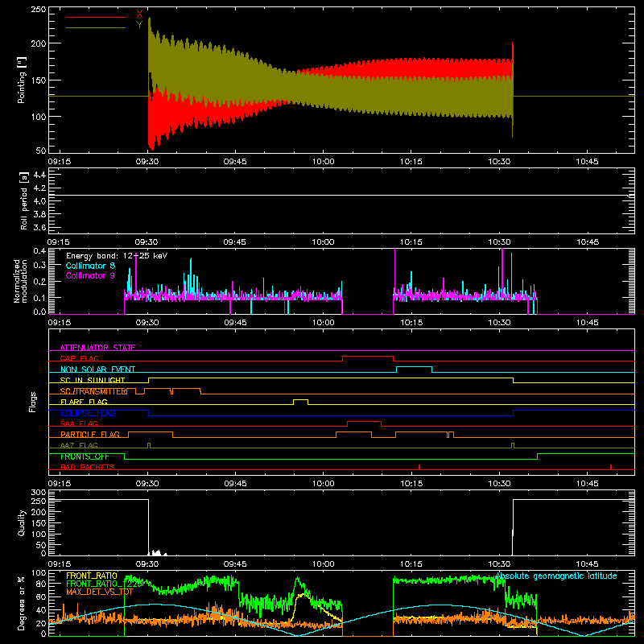644x644 pixels.
Task: Click the ATTENUATOR_STATE flag label
Action: 97,348
